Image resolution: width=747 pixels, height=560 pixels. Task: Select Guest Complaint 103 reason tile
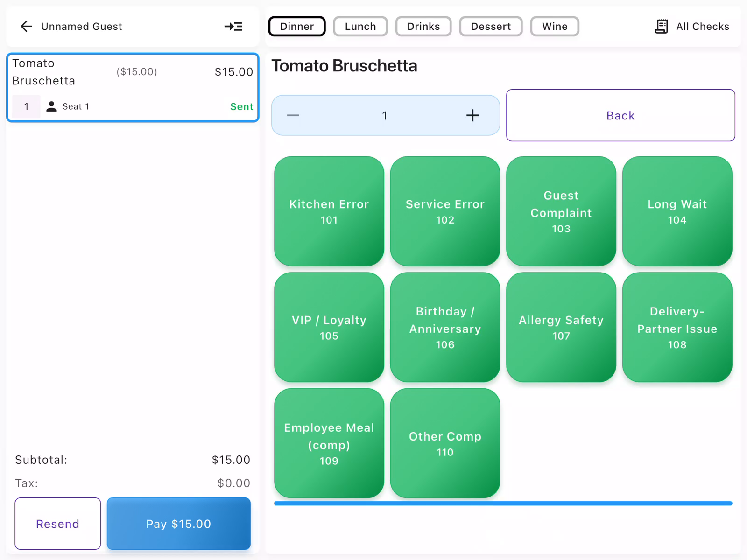click(x=561, y=211)
